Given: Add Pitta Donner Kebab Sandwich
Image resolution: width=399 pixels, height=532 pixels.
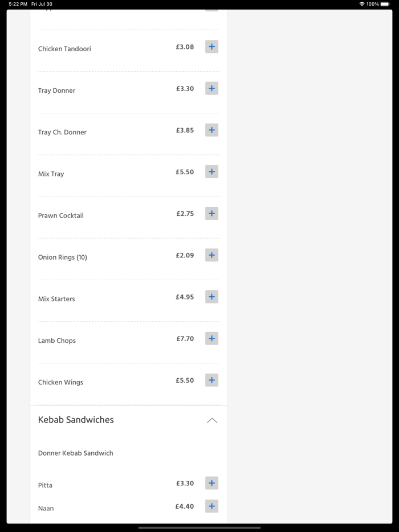Looking at the screenshot, I should (211, 483).
